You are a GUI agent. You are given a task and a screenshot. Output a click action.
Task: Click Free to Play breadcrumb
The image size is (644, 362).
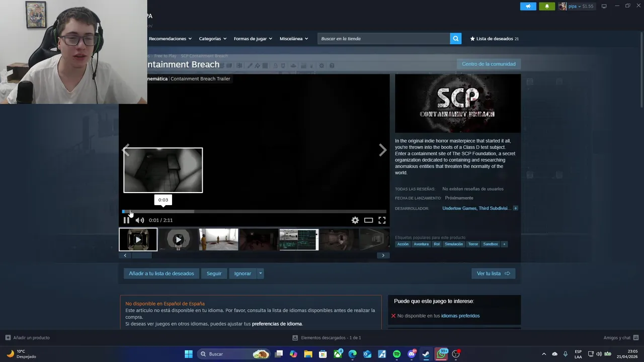[165, 56]
